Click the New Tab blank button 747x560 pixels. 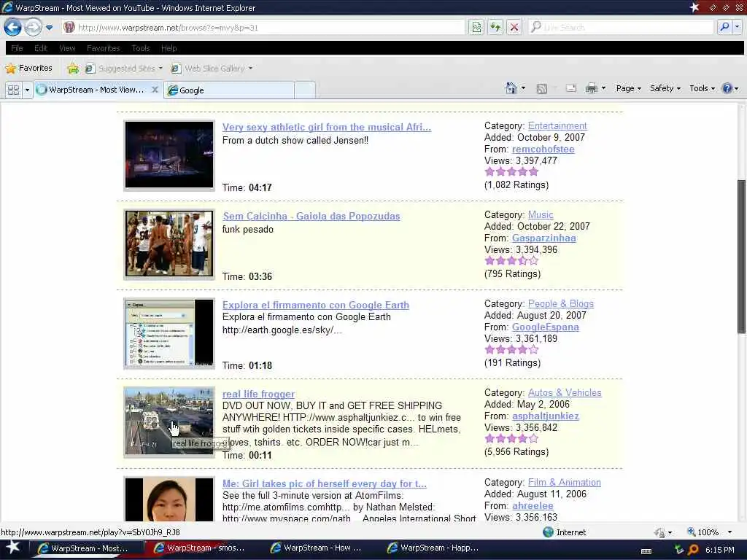(305, 90)
